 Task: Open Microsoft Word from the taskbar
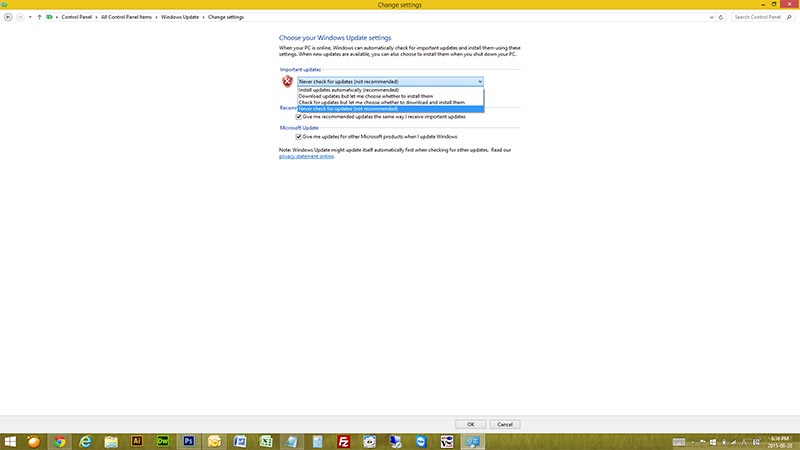point(240,442)
